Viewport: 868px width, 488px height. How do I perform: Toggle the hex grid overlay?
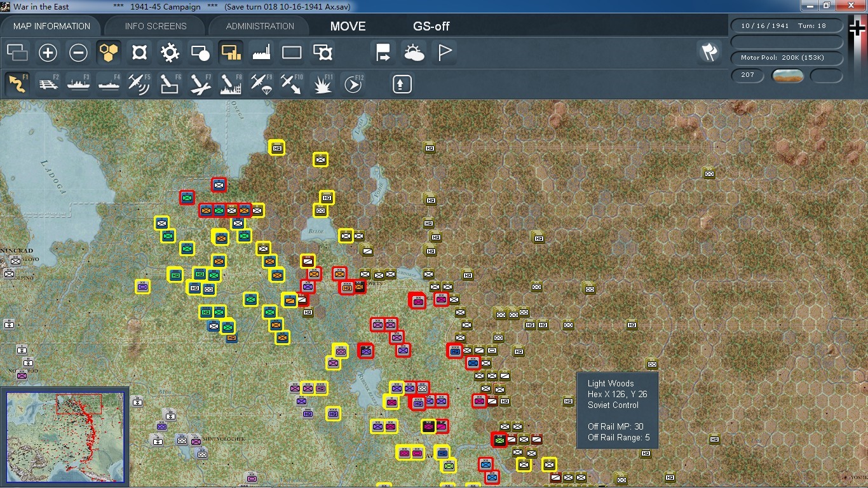tap(109, 52)
